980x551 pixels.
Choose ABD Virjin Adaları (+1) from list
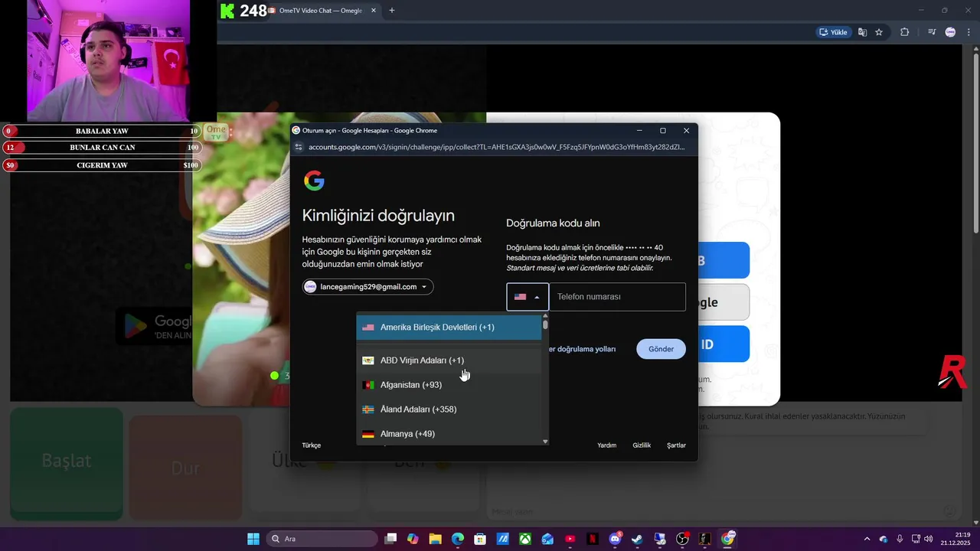tap(449, 360)
